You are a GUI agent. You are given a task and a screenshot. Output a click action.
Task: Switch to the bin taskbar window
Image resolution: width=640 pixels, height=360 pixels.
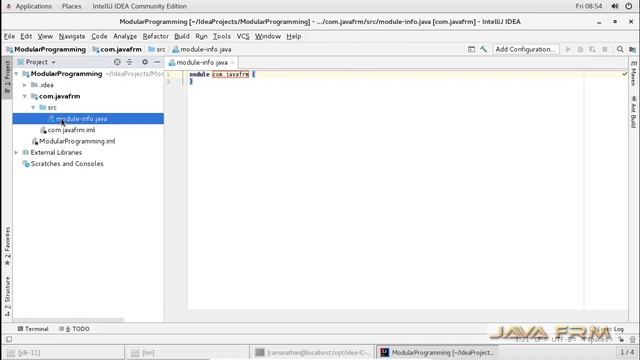(187, 353)
